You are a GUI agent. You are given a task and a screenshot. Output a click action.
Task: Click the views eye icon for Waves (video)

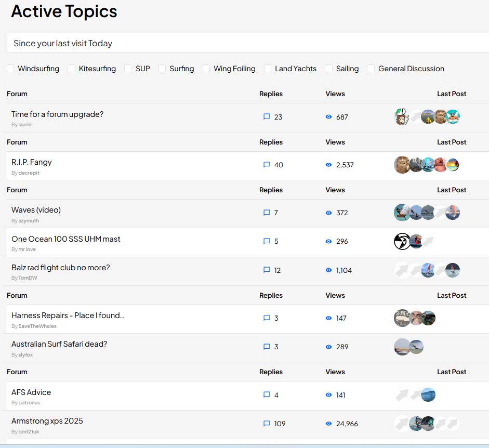328,213
